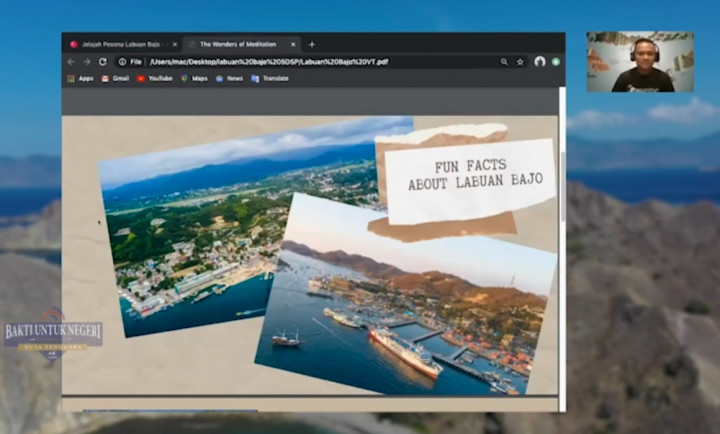Image resolution: width=720 pixels, height=434 pixels.
Task: Open the Apps bookmark shortcut
Action: pos(80,78)
